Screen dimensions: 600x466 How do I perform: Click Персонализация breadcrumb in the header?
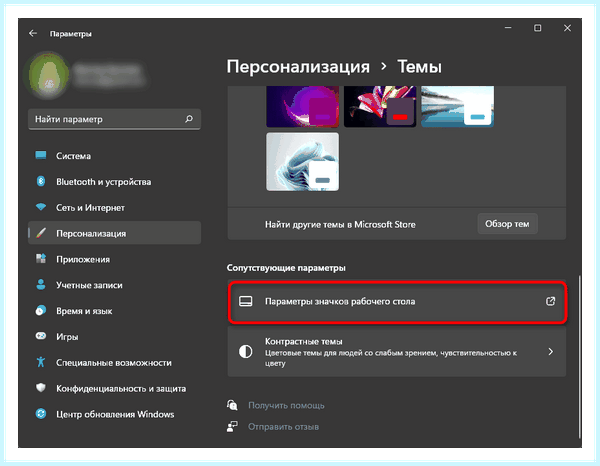298,67
